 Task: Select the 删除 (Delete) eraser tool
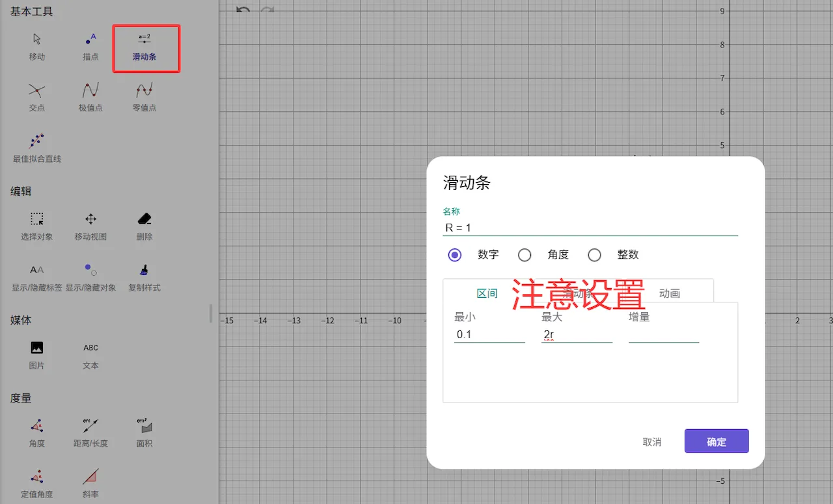(144, 225)
